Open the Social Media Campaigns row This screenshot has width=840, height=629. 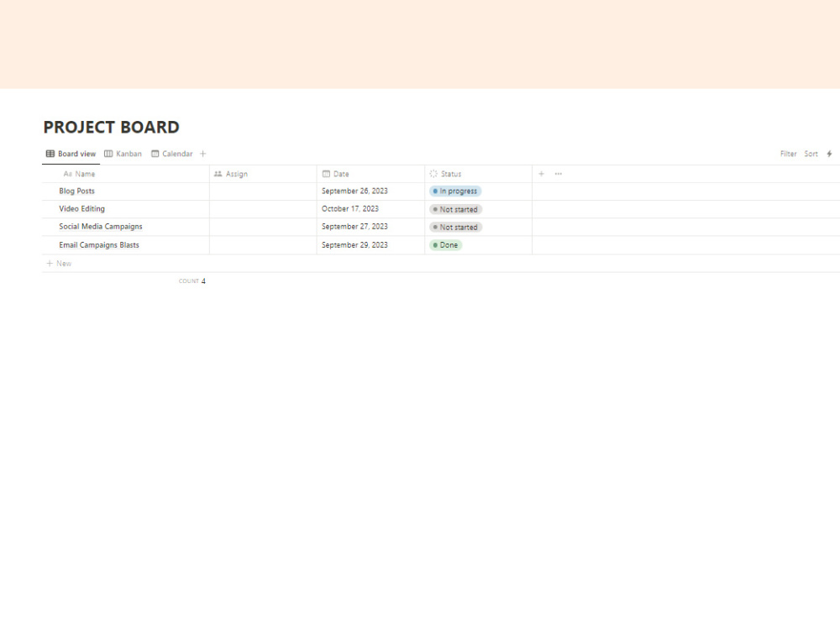pos(101,227)
